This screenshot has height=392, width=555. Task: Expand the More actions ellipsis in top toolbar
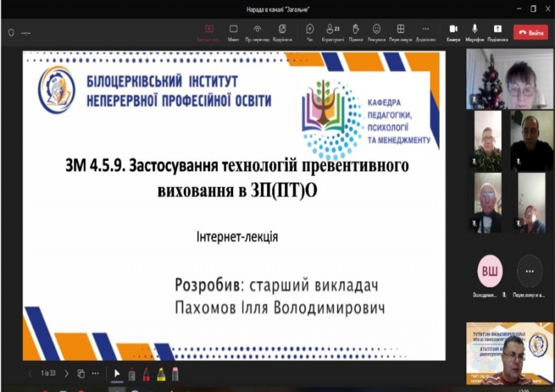(425, 29)
